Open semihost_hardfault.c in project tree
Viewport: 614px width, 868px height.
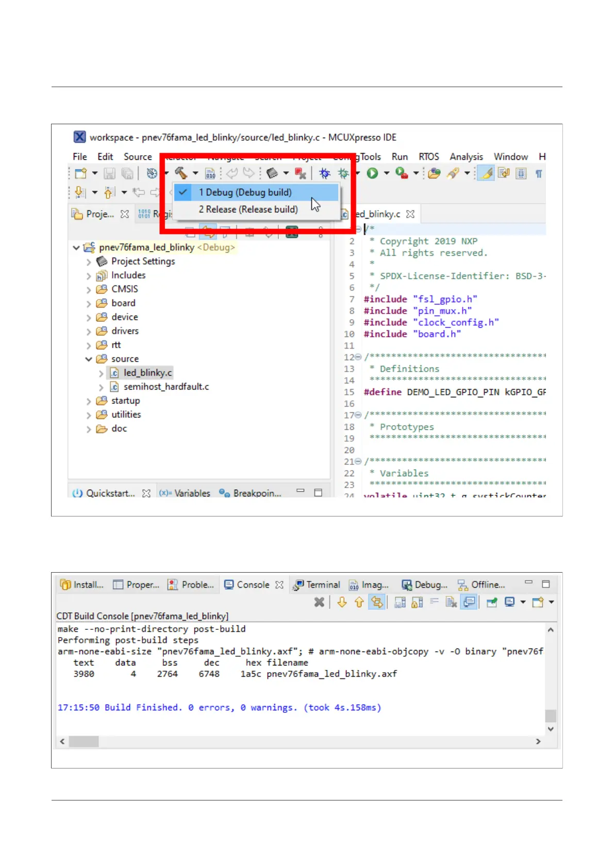point(165,387)
